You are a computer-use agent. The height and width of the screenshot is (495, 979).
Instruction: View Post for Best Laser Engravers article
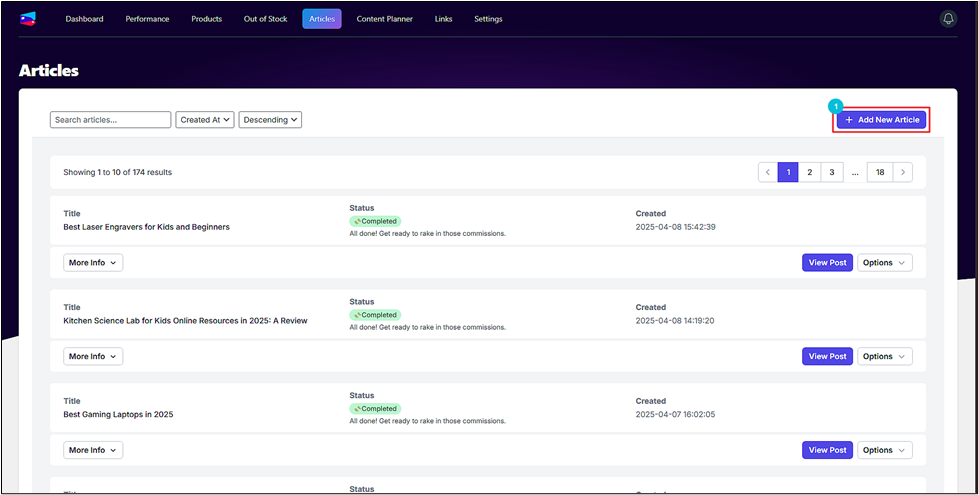click(827, 263)
